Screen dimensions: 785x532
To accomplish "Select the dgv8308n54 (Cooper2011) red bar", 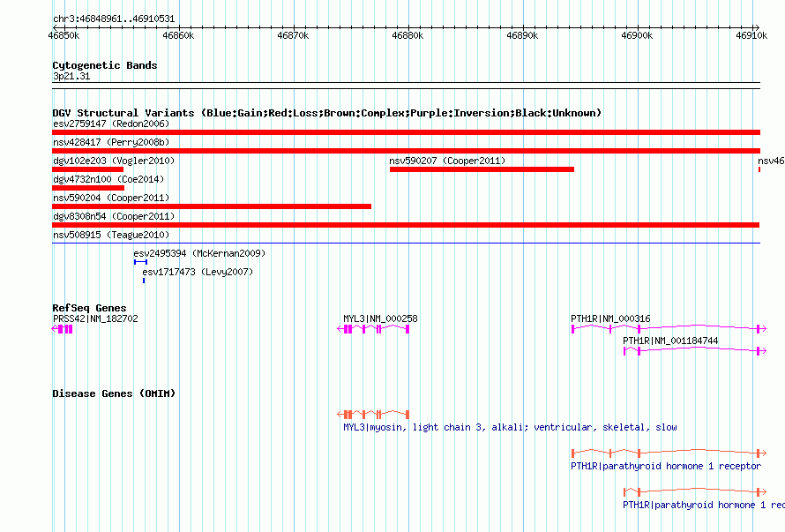I will (x=406, y=225).
